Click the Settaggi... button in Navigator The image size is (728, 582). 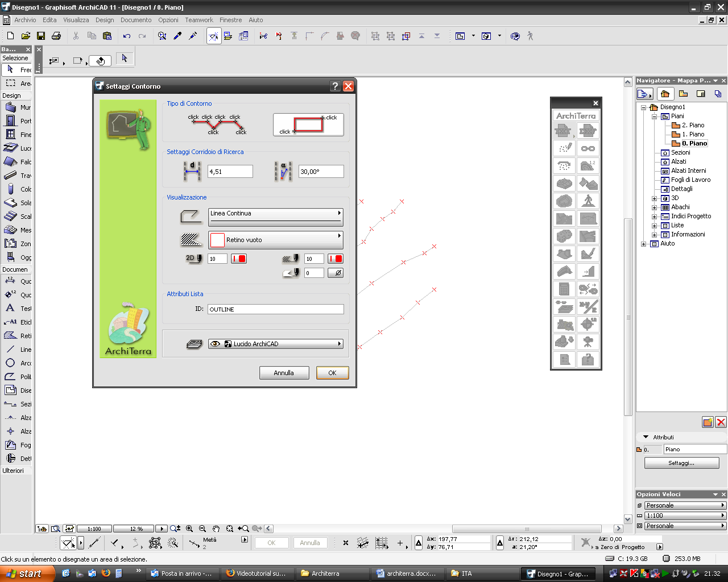click(x=681, y=463)
